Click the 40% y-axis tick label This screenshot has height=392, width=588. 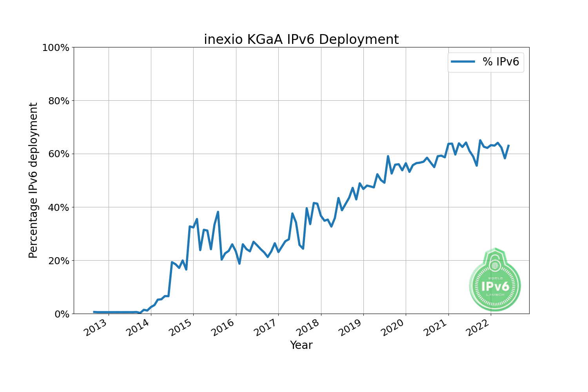pyautogui.click(x=58, y=207)
